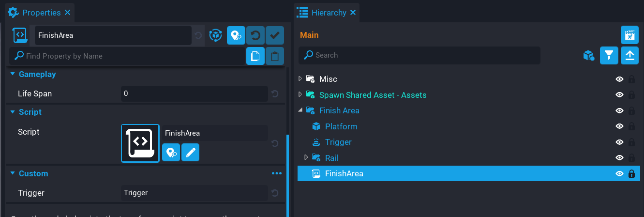The width and height of the screenshot is (644, 217).
Task: Toggle visibility of the Misc folder
Action: (x=619, y=79)
